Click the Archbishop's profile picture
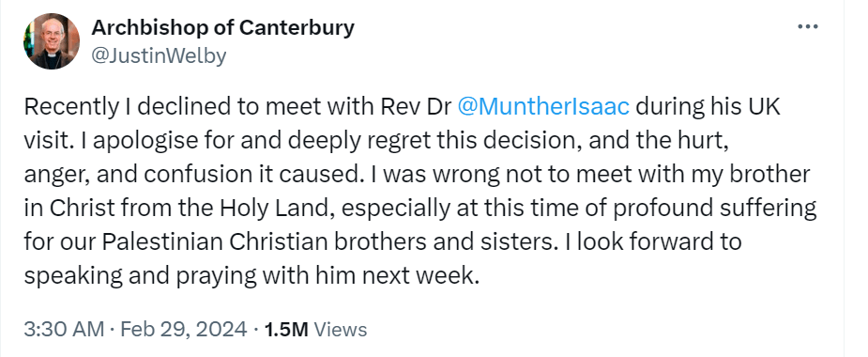 click(51, 41)
